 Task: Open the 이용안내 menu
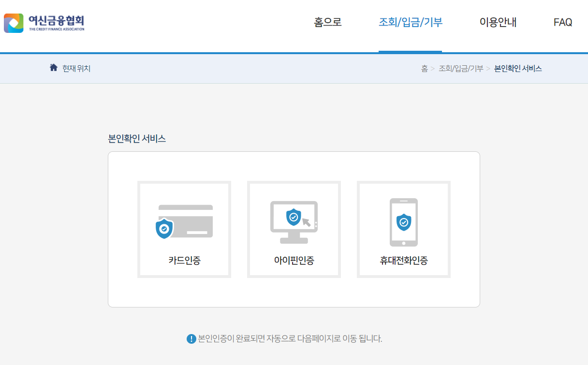point(498,22)
